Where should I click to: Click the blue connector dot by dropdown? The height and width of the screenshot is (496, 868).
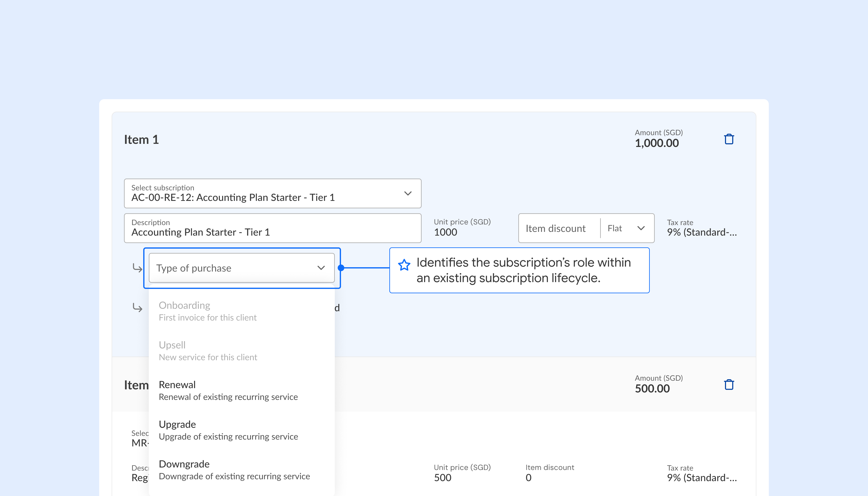point(341,268)
